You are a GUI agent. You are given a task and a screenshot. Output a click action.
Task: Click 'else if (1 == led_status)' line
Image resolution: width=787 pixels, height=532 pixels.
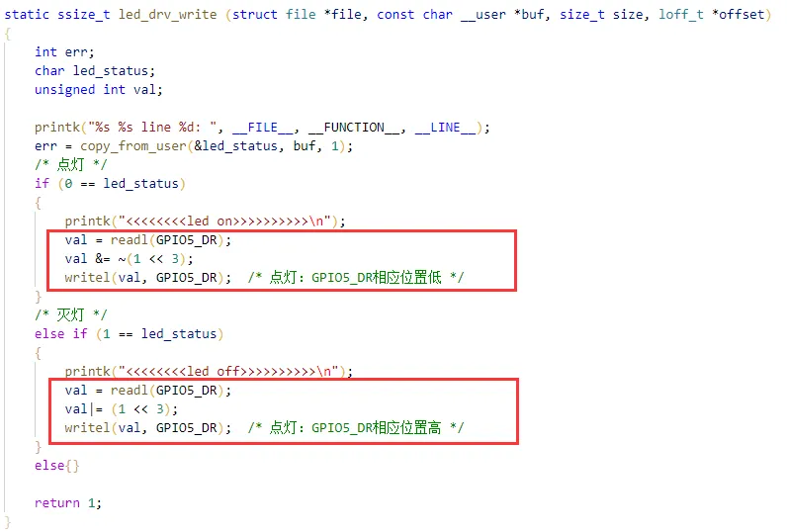click(129, 334)
